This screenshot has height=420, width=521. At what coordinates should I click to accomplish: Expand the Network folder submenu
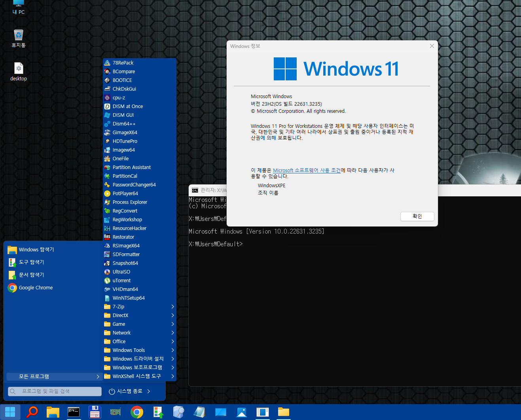139,333
